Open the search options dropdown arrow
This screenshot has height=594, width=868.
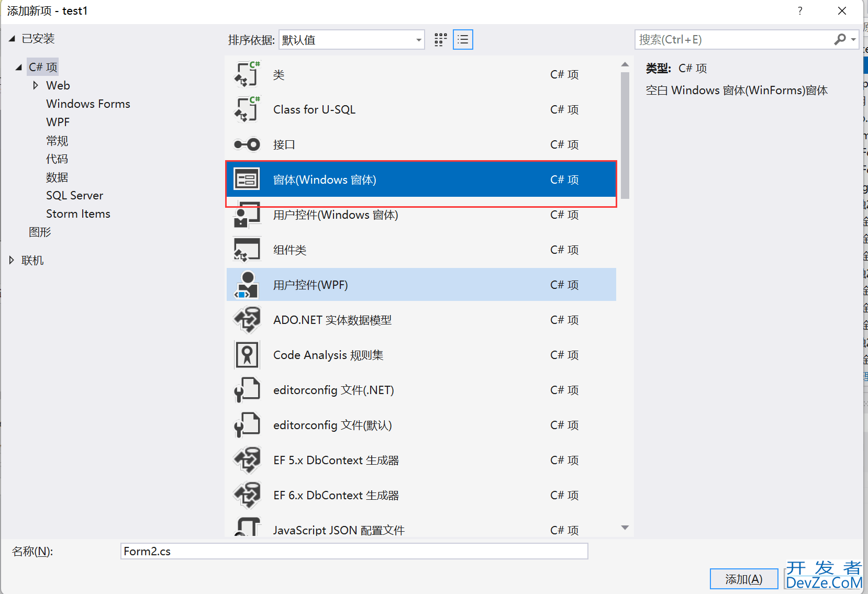pyautogui.click(x=853, y=40)
